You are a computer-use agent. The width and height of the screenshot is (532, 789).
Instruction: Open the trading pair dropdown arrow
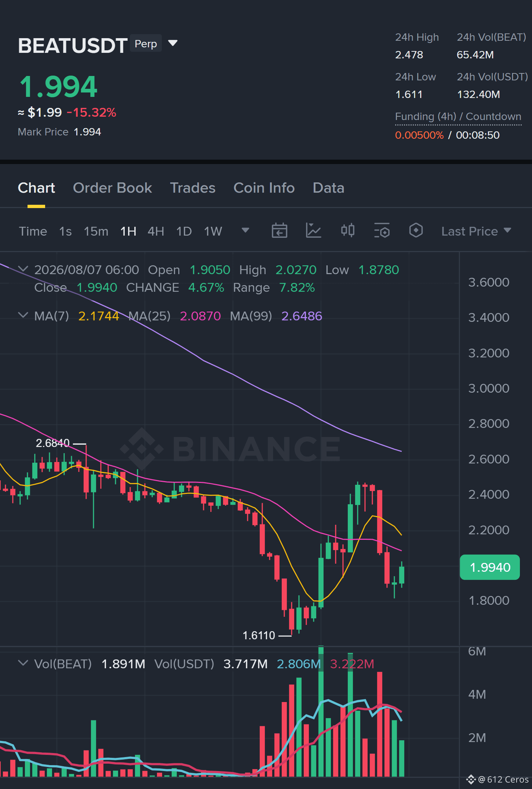(172, 43)
